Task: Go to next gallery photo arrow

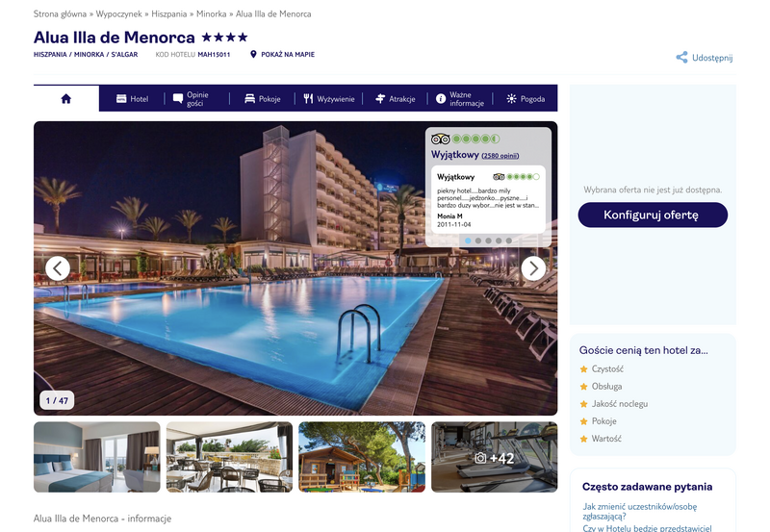Action: click(x=533, y=268)
